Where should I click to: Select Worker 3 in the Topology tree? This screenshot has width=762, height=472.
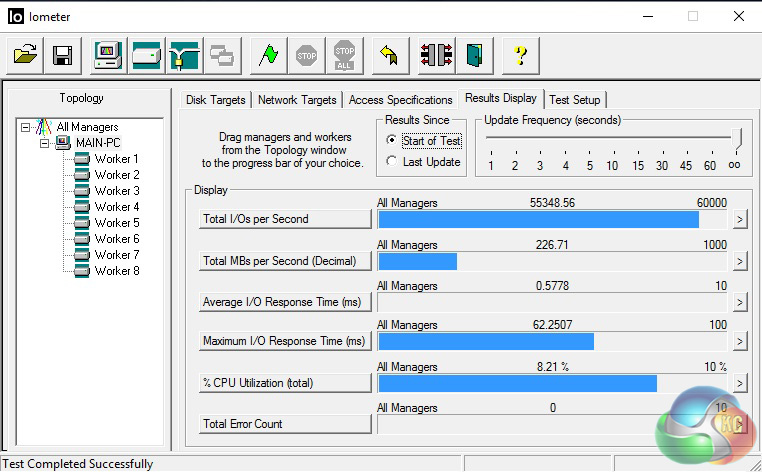tap(117, 191)
